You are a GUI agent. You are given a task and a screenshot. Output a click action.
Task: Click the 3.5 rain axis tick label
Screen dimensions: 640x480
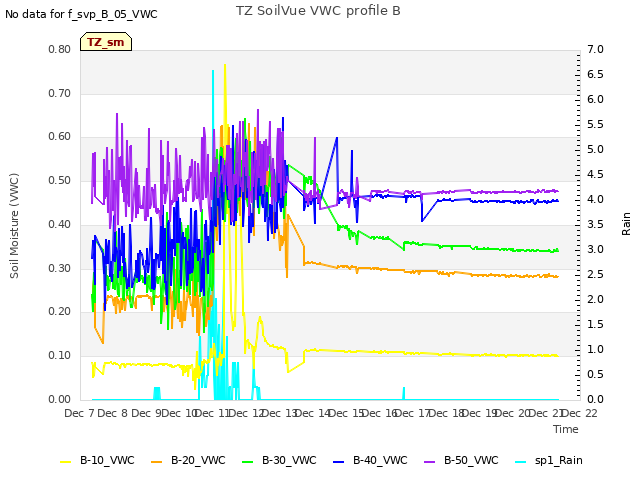tap(595, 224)
